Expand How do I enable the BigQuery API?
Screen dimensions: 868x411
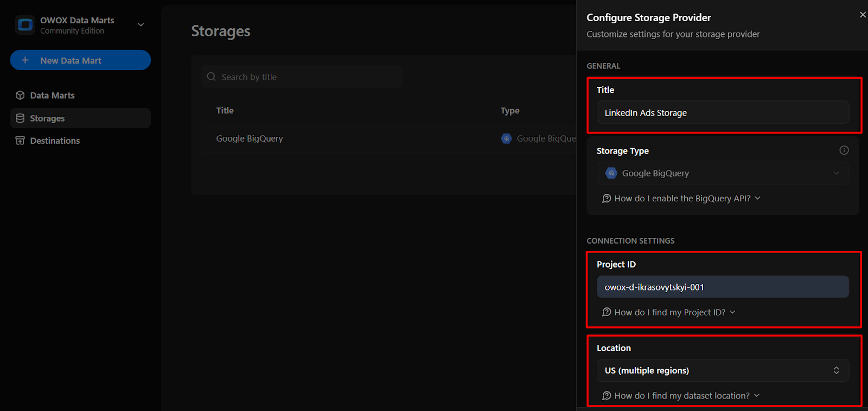point(681,199)
